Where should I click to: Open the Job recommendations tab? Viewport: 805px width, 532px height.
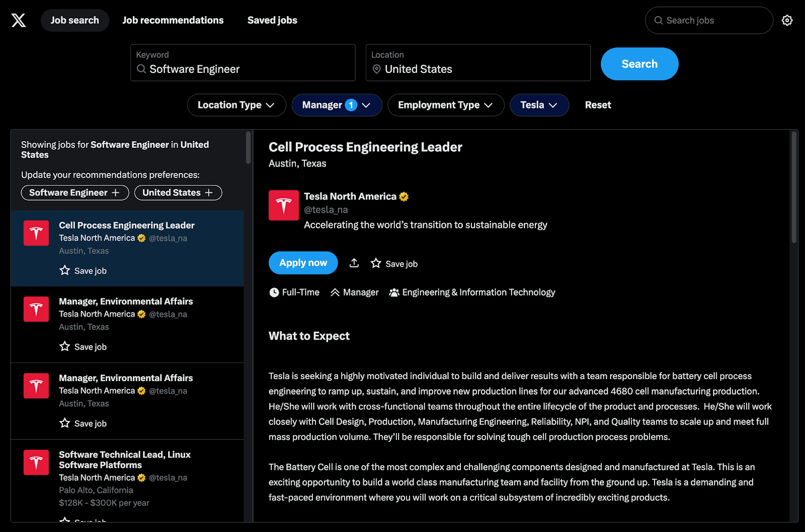coord(173,20)
